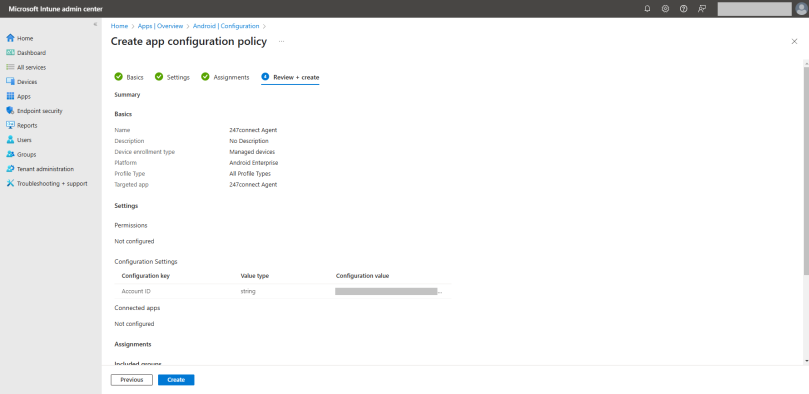
Task: Click the Previous button
Action: [132, 380]
